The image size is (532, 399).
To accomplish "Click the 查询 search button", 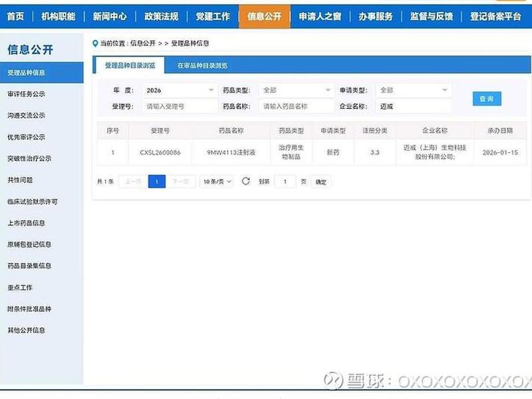I will (487, 98).
